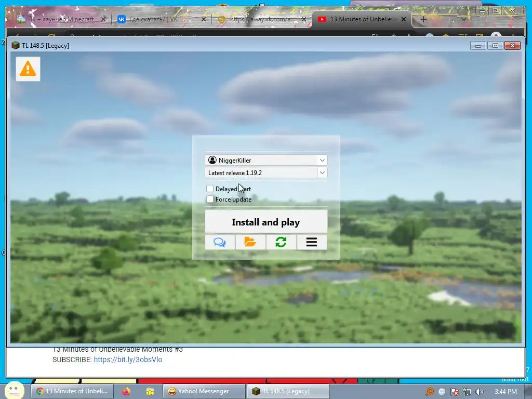Click the orange warning triangle icon
Image resolution: width=532 pixels, height=399 pixels.
[28, 69]
